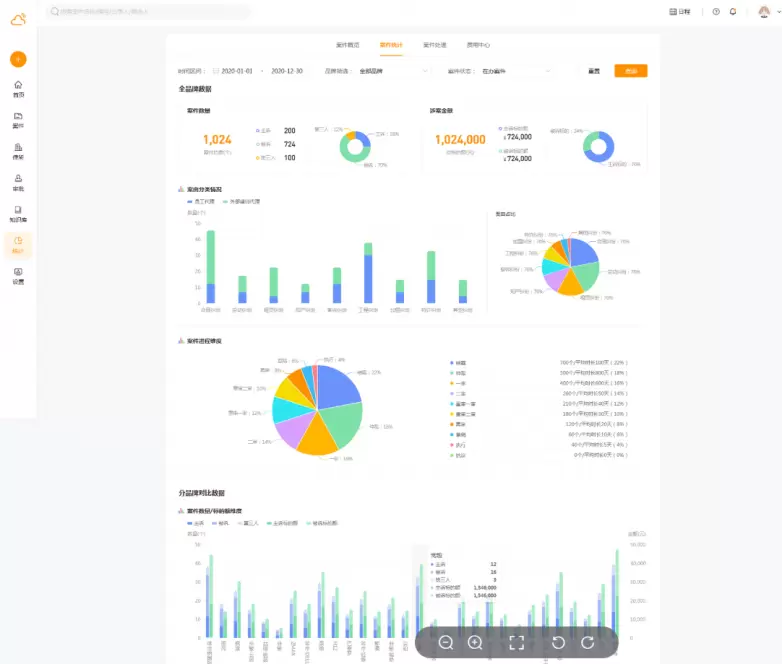Open the Home page from sidebar
782x664 pixels.
(x=18, y=89)
